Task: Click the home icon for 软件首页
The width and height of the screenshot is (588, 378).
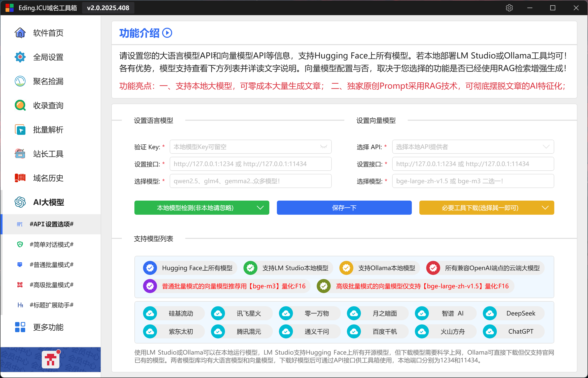Action: [20, 33]
